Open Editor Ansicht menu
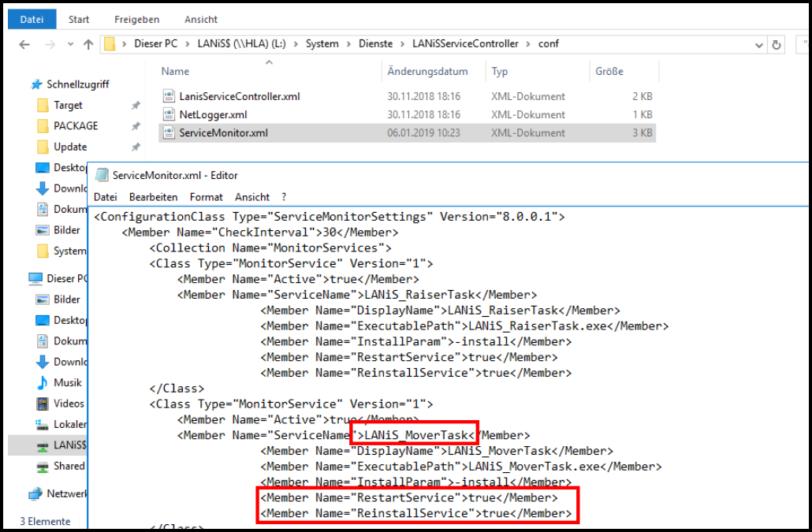Viewport: 812px width, 532px height. pos(252,197)
